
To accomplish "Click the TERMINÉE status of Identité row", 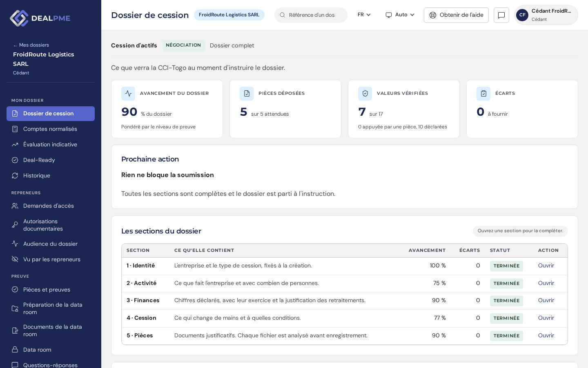I will 506,266.
